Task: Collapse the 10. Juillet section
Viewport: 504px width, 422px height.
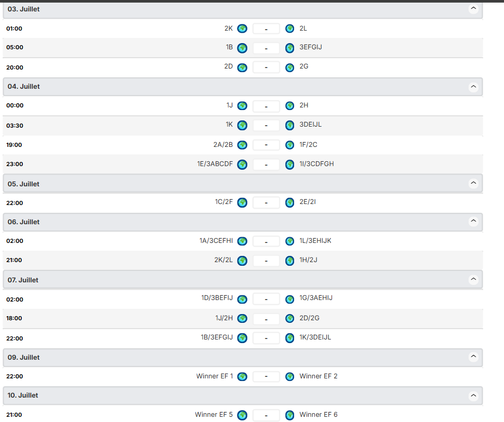Action: (x=473, y=396)
